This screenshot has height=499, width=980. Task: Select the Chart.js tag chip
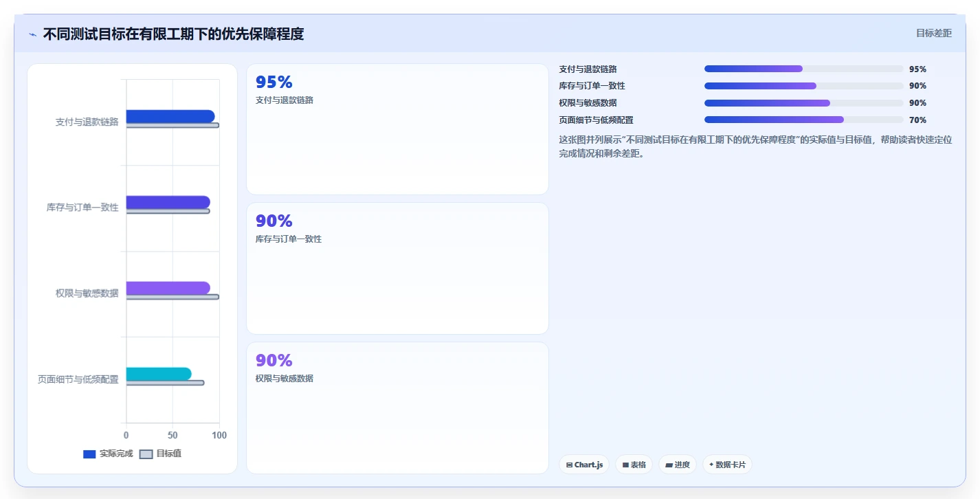tap(584, 465)
